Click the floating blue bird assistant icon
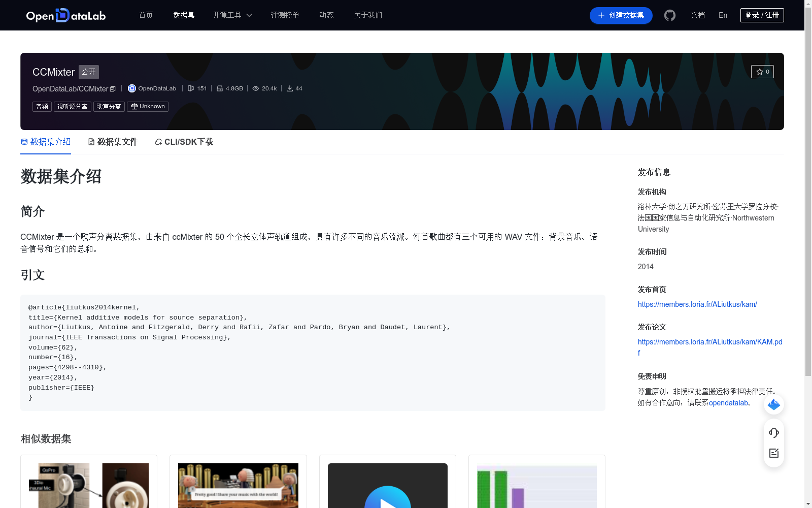The height and width of the screenshot is (508, 812). (x=774, y=404)
